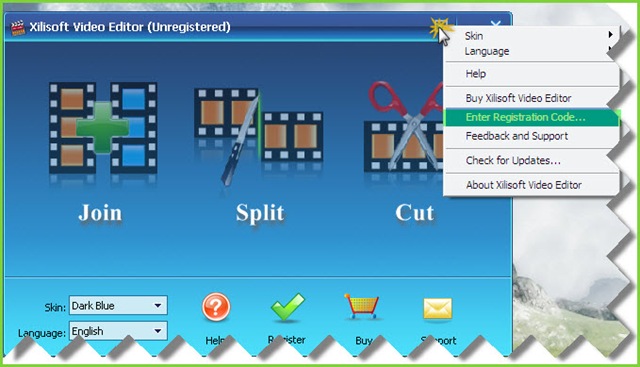Select the Split knife icon
Image resolution: width=640 pixels, height=367 pixels.
click(258, 136)
